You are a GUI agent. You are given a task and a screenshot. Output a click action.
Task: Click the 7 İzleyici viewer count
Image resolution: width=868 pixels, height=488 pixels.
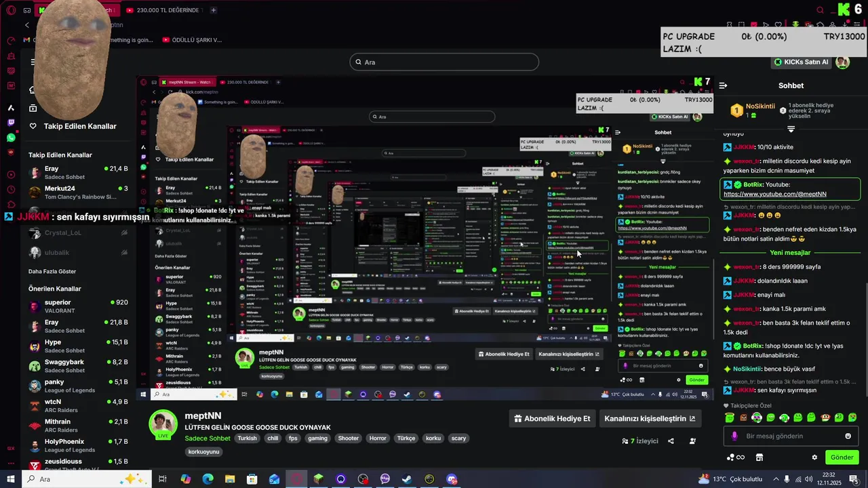pyautogui.click(x=640, y=441)
